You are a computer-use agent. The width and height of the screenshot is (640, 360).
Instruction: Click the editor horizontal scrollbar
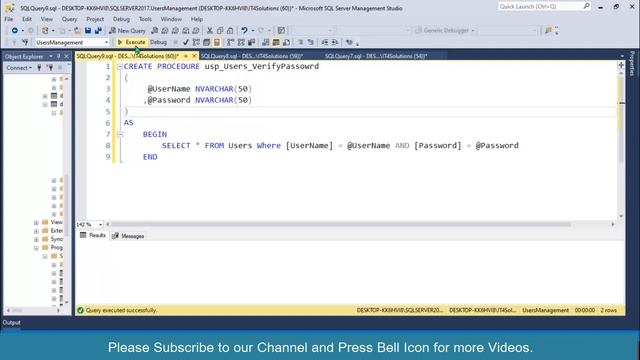(341, 224)
